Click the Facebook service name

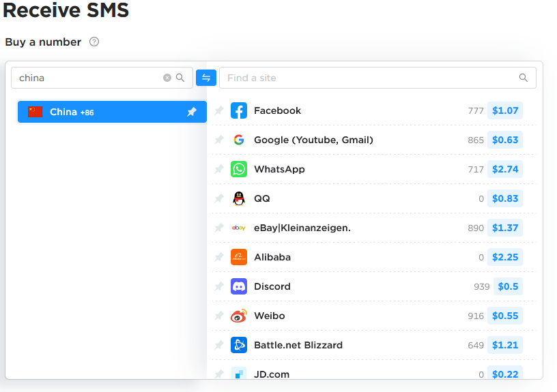277,110
